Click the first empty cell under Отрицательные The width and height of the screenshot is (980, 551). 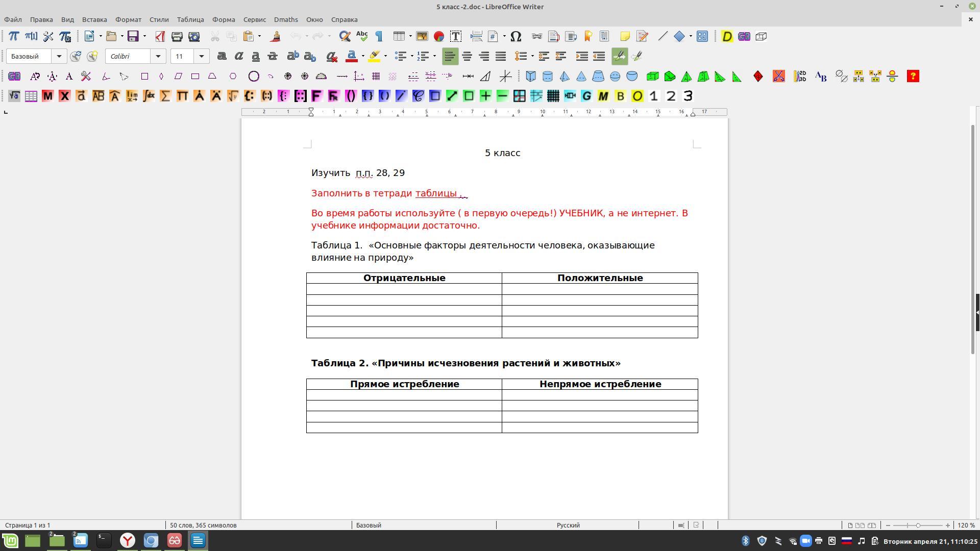pyautogui.click(x=404, y=289)
